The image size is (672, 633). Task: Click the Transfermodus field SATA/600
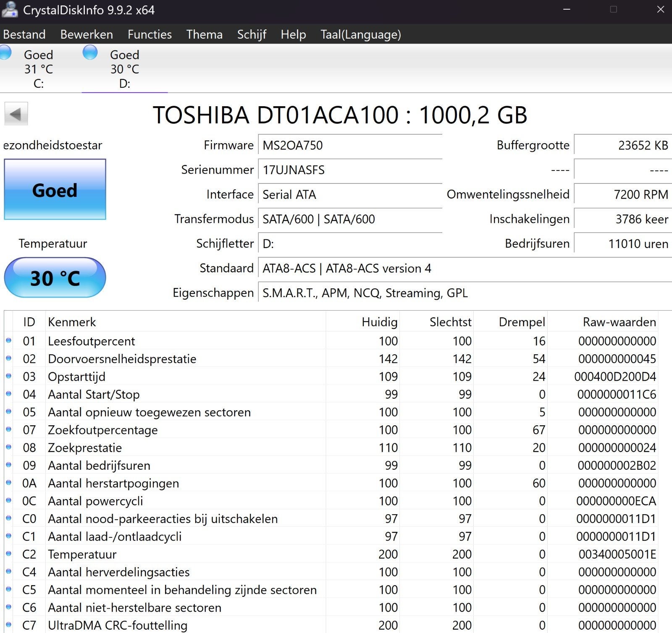(350, 219)
